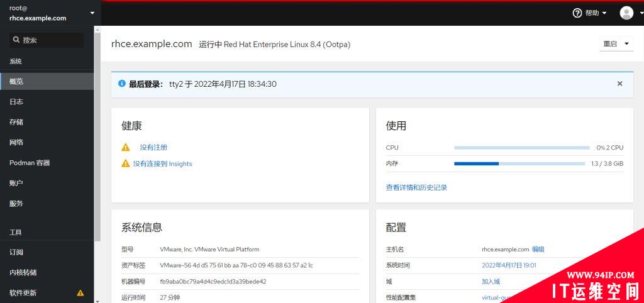
Task: Click into the 搜索 sidebar search field
Action: [x=47, y=40]
